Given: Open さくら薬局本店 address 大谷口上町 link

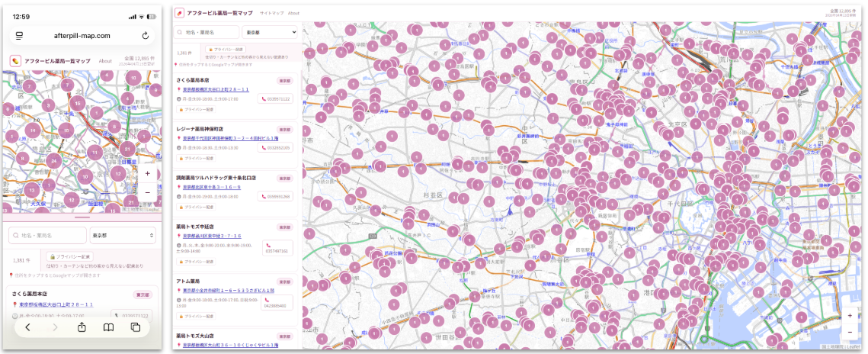Looking at the screenshot, I should pos(216,89).
